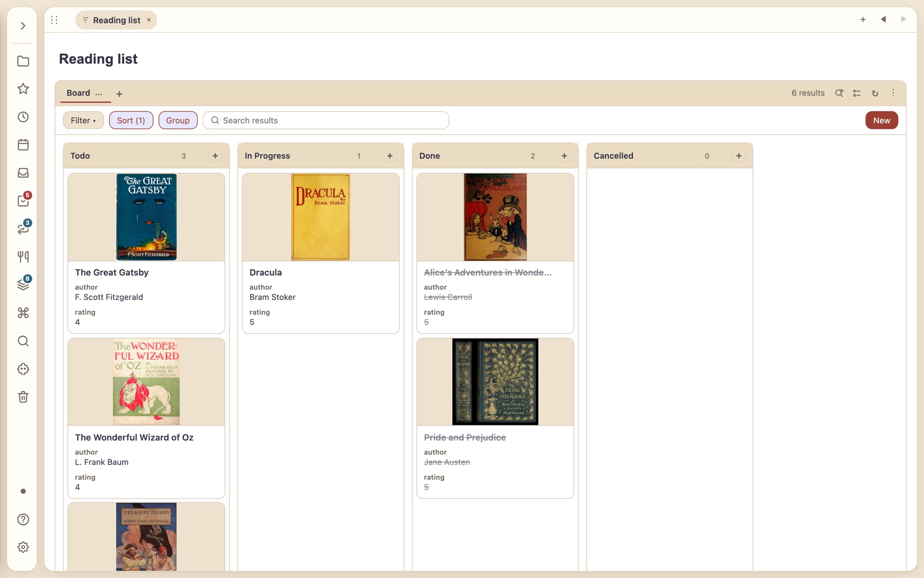Refresh the board results
Screen dimensions: 924x578
coord(875,93)
